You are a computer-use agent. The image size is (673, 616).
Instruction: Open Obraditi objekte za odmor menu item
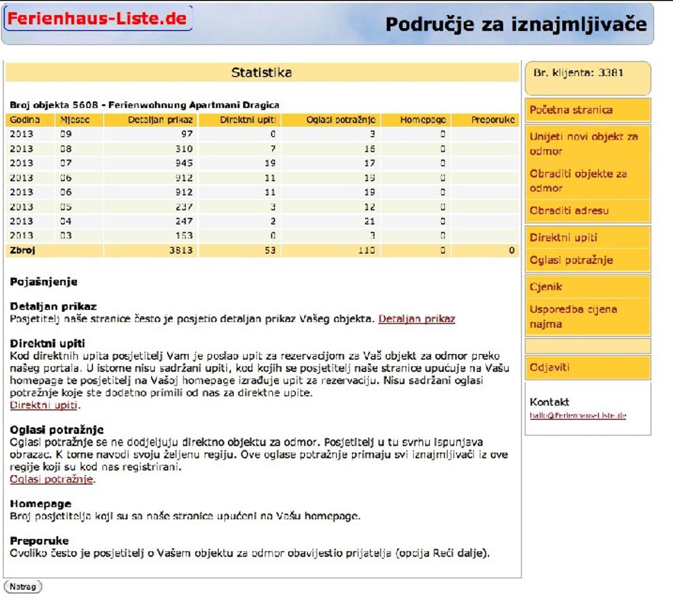click(x=578, y=181)
